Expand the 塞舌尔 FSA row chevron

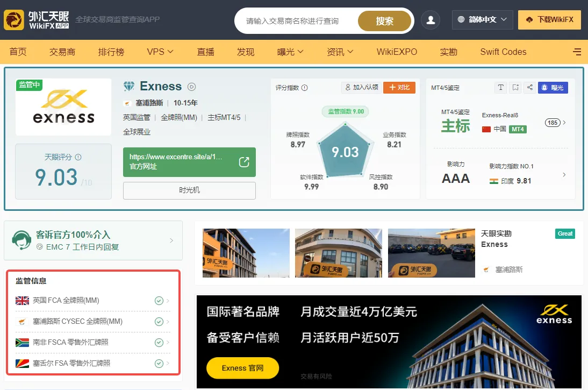(168, 363)
